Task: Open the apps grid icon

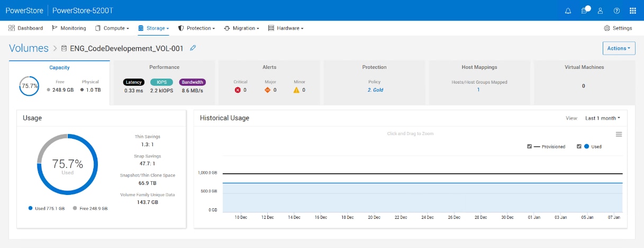Action: pyautogui.click(x=632, y=11)
